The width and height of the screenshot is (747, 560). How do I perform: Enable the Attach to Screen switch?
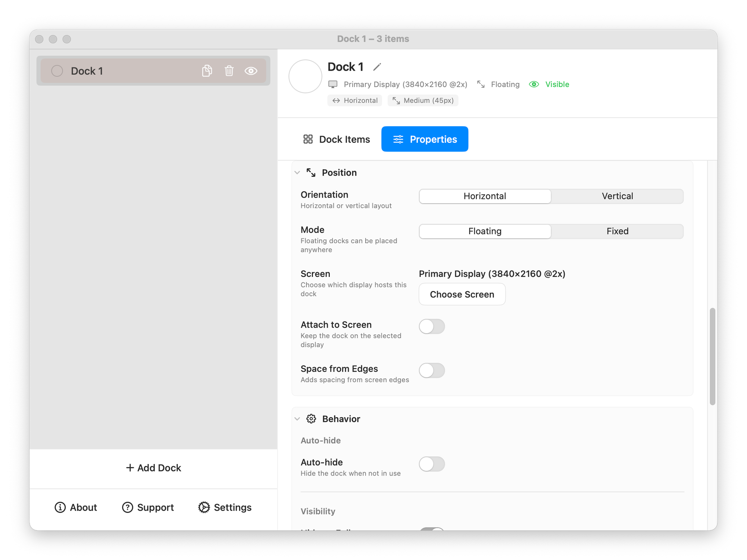(432, 327)
